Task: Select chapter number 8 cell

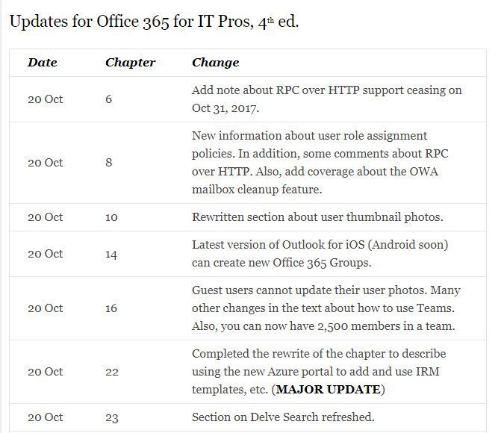Action: pyautogui.click(x=109, y=162)
